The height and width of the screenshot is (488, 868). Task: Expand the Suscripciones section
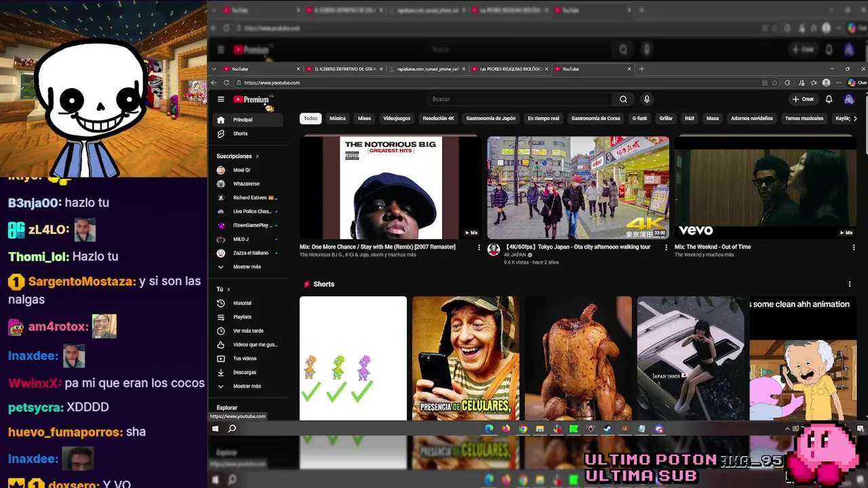[x=237, y=156]
